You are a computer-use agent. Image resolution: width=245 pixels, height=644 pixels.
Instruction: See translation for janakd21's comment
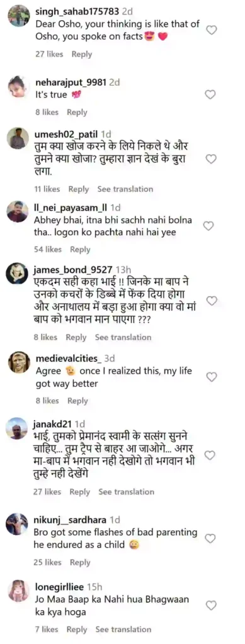[x=126, y=492]
